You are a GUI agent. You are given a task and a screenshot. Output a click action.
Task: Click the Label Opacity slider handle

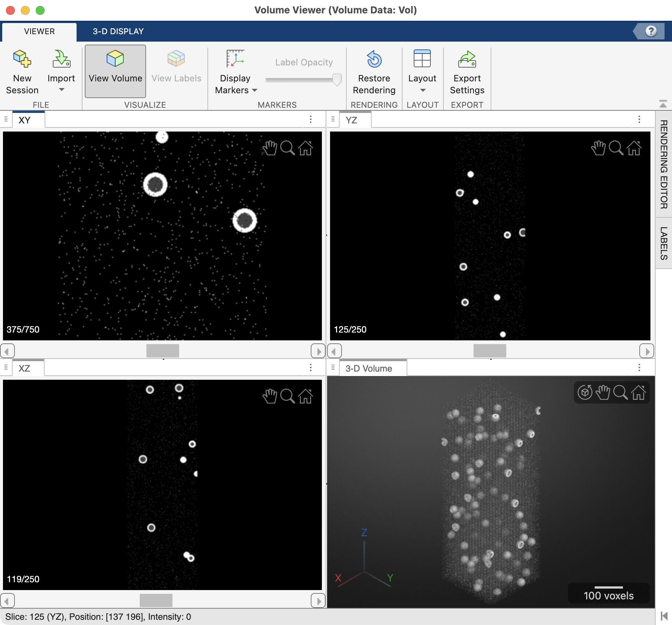[x=337, y=79]
